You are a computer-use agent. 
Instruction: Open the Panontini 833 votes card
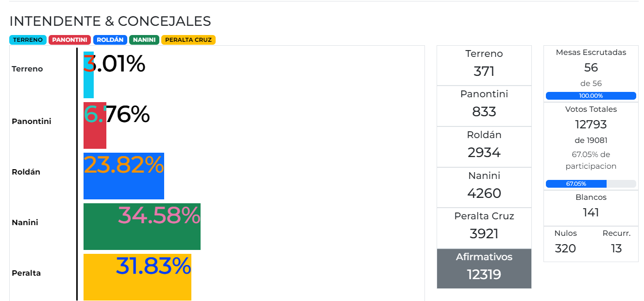click(x=484, y=106)
